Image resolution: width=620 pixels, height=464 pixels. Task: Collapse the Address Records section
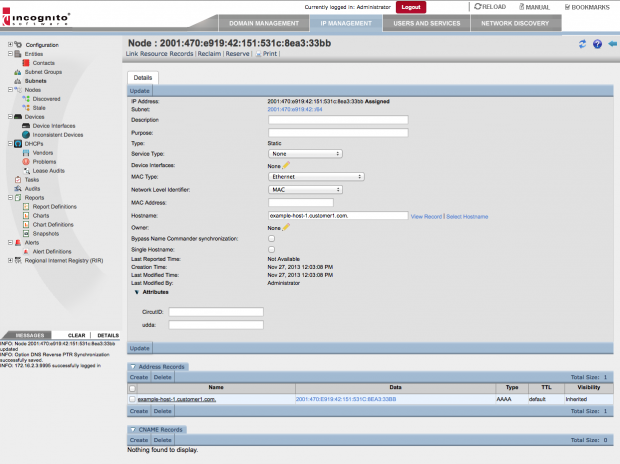pos(133,367)
